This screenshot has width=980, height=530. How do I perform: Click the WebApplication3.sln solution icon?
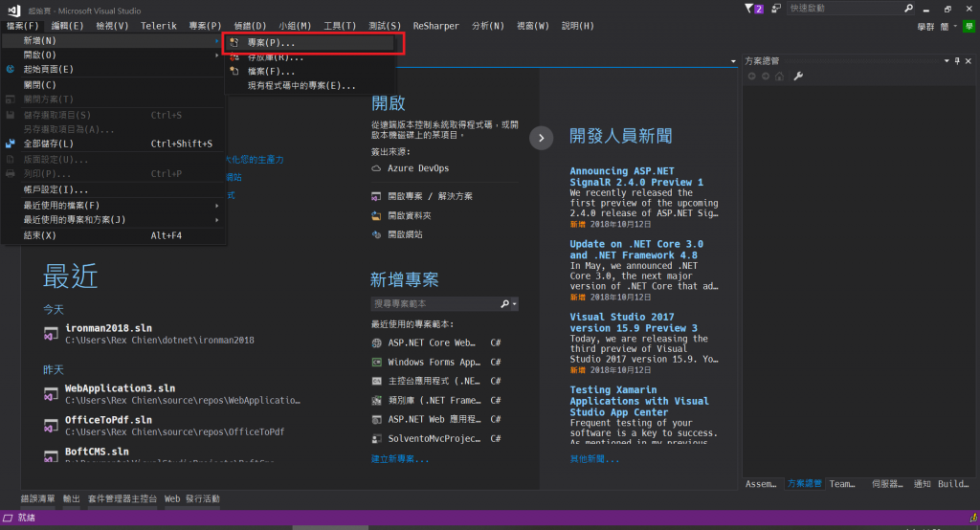[51, 394]
